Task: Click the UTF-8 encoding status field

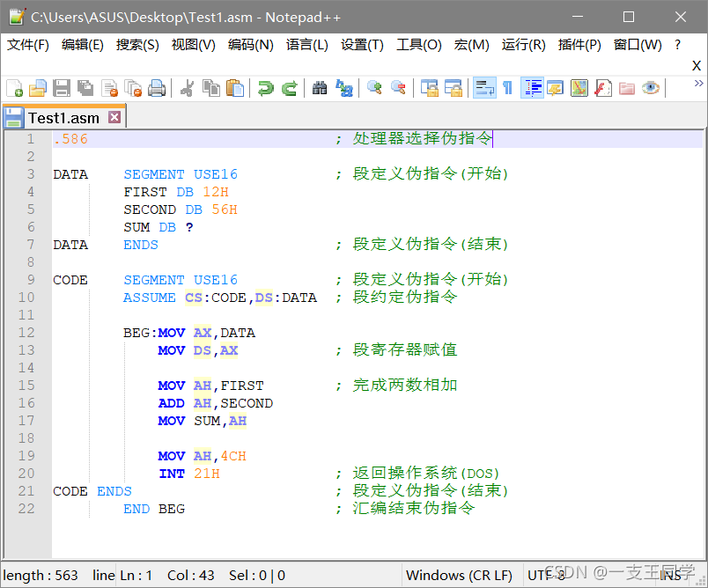Action: click(x=546, y=576)
